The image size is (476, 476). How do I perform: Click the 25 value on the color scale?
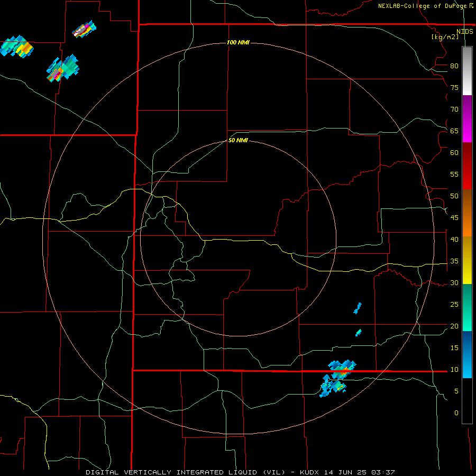click(454, 304)
